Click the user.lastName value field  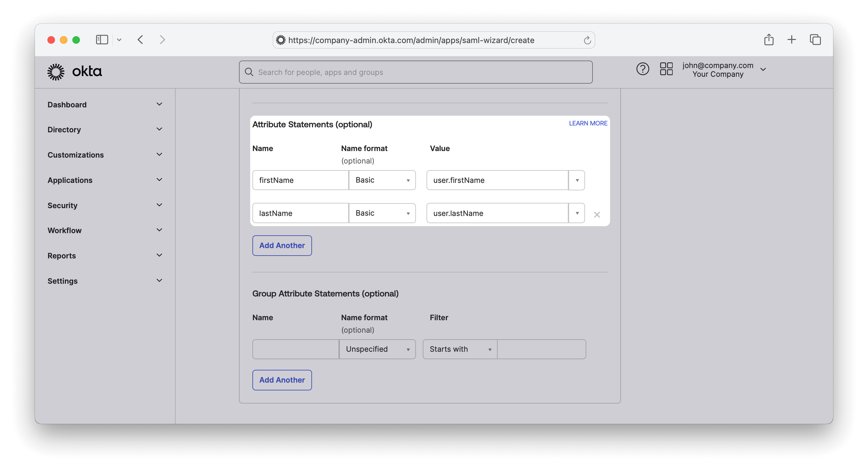tap(498, 213)
